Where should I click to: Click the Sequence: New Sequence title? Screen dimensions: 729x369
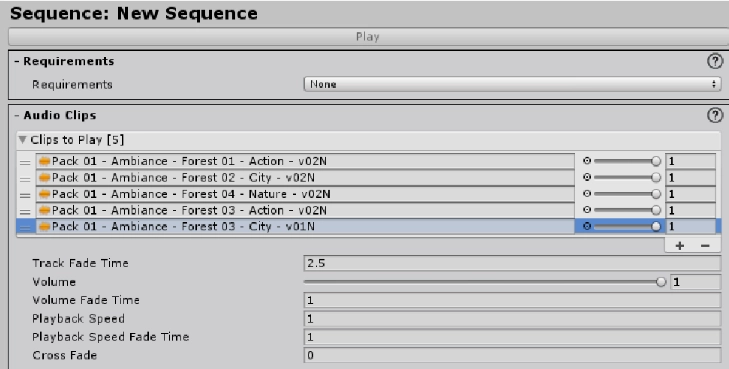(x=134, y=13)
